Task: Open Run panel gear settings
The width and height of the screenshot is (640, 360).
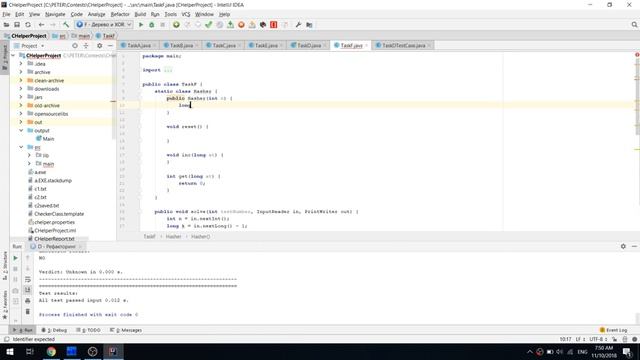Action: point(623,247)
